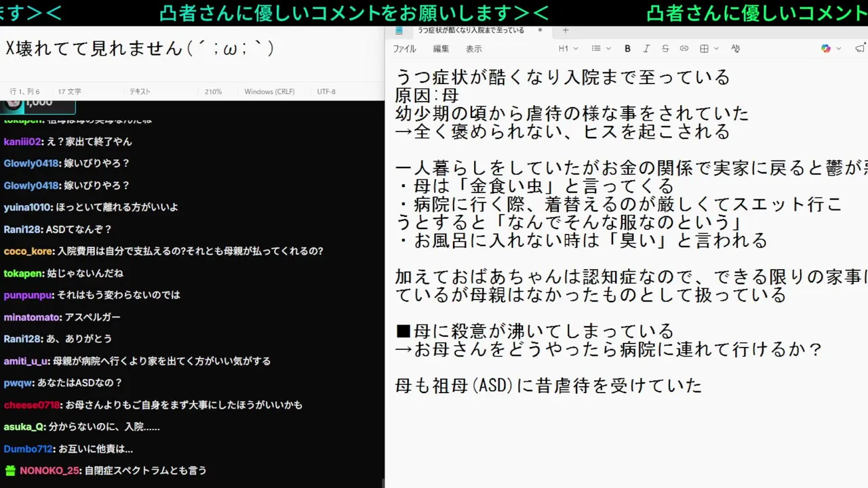The image size is (868, 488).
Task: Click the table insert icon
Action: [x=705, y=49]
